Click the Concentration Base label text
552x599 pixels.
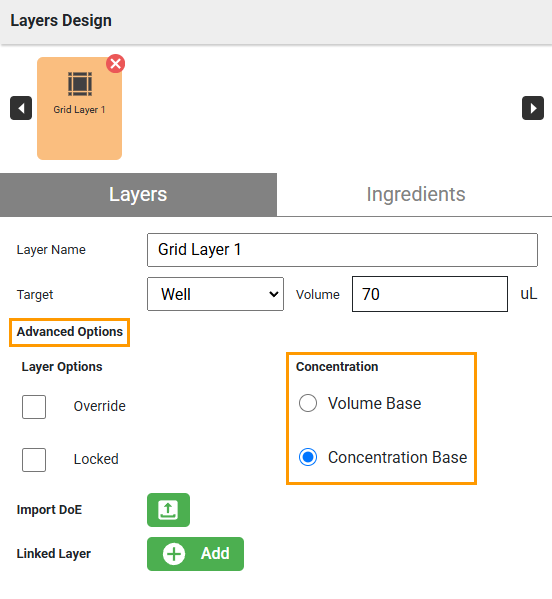397,457
